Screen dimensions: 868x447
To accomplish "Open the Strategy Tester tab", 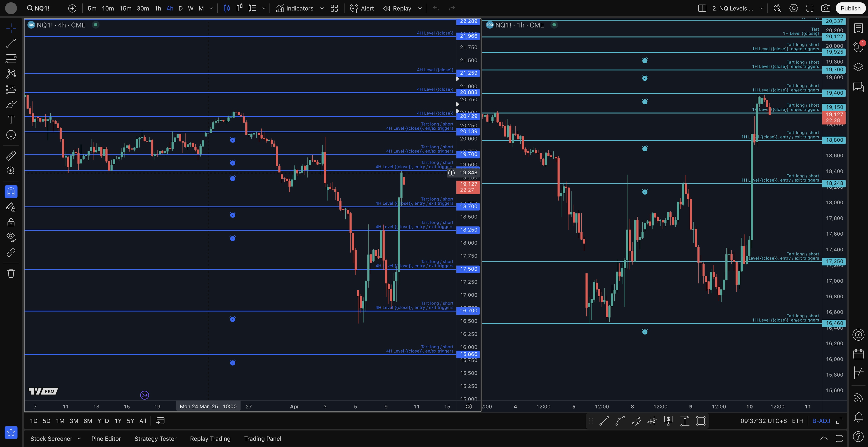I will tap(155, 439).
